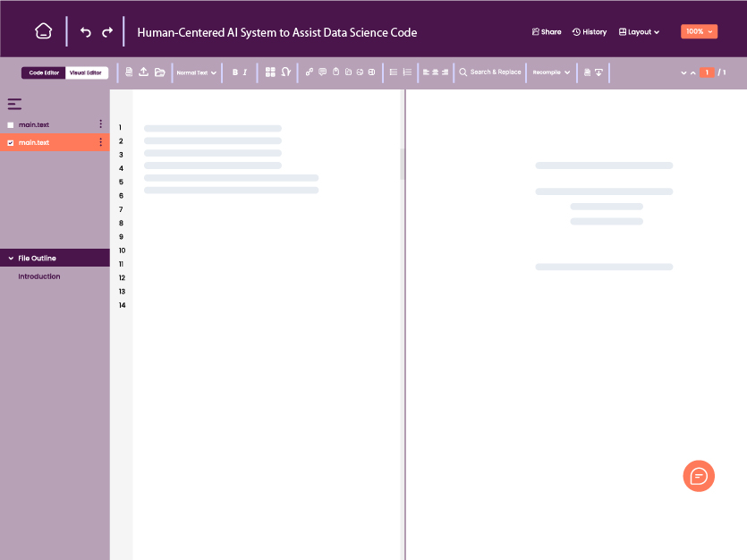Open the Normal Text style dropdown
The image size is (747, 560).
pos(196,72)
